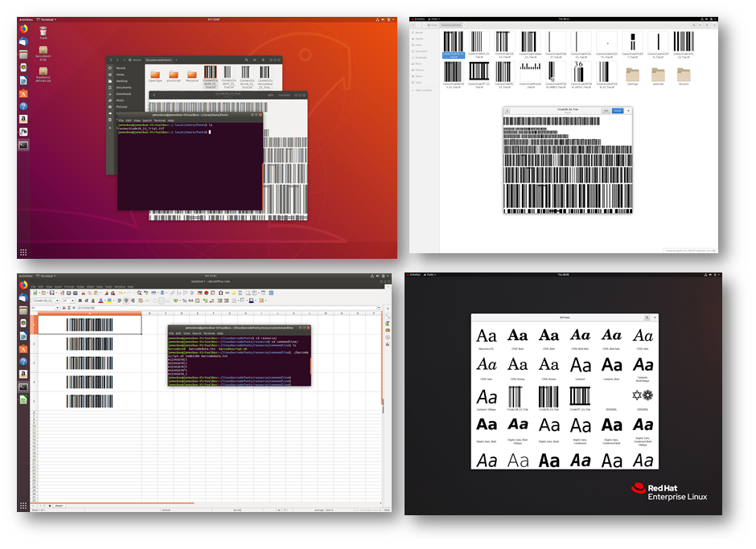The width and height of the screenshot is (756, 549).
Task: Toggle Underline in the Calc formatting toolbar
Action: (x=92, y=301)
